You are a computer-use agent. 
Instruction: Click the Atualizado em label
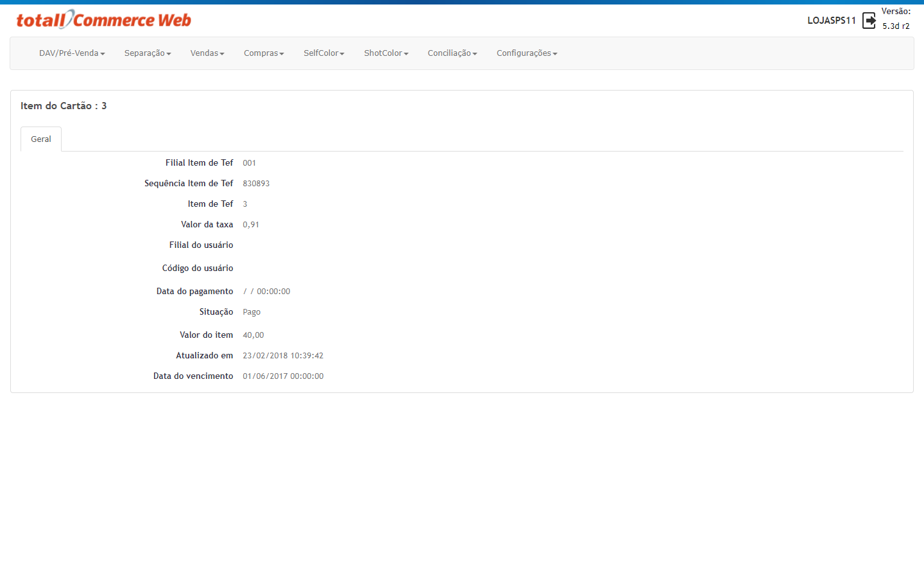pyautogui.click(x=205, y=356)
